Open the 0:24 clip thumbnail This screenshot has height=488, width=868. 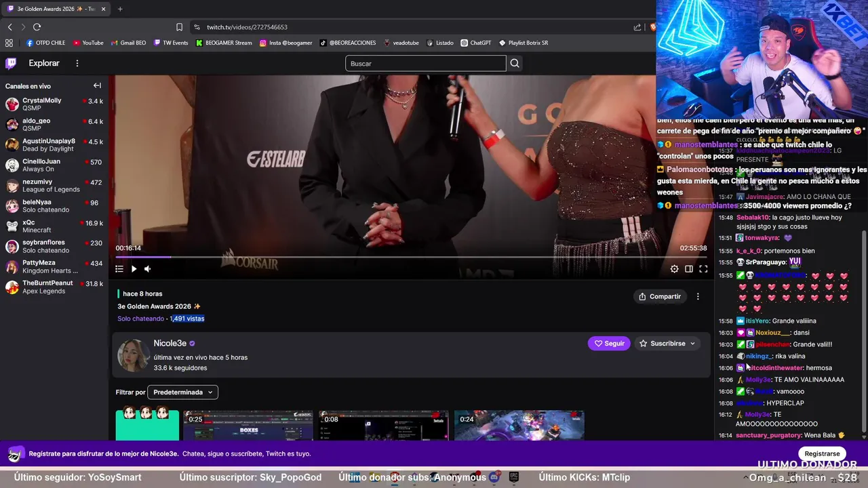519,426
